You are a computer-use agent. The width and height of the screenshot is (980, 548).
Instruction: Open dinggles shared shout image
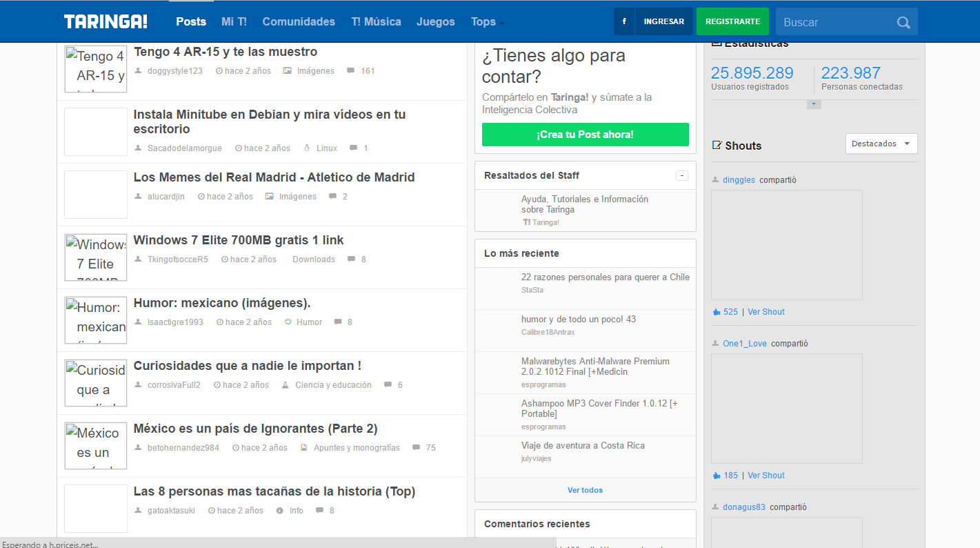(787, 245)
